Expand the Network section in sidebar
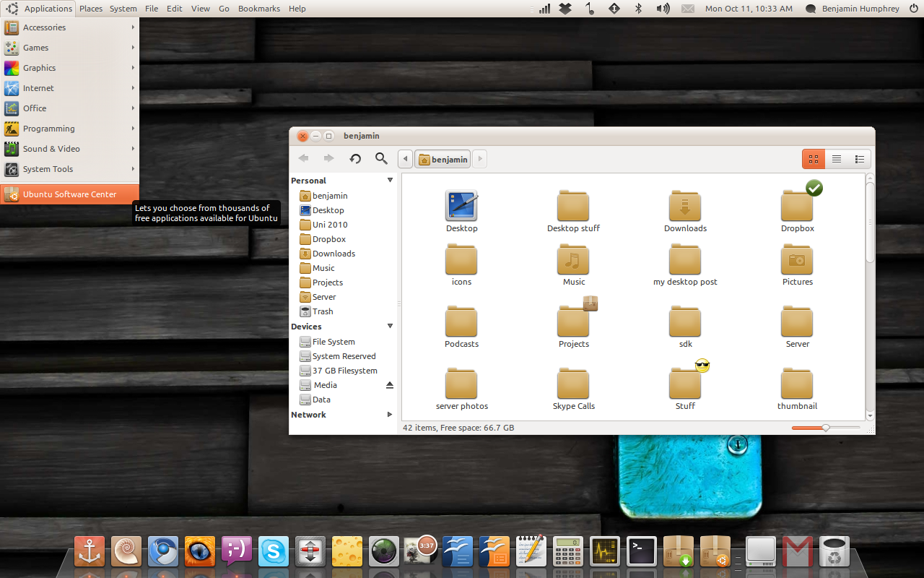This screenshot has width=924, height=578. tap(390, 415)
